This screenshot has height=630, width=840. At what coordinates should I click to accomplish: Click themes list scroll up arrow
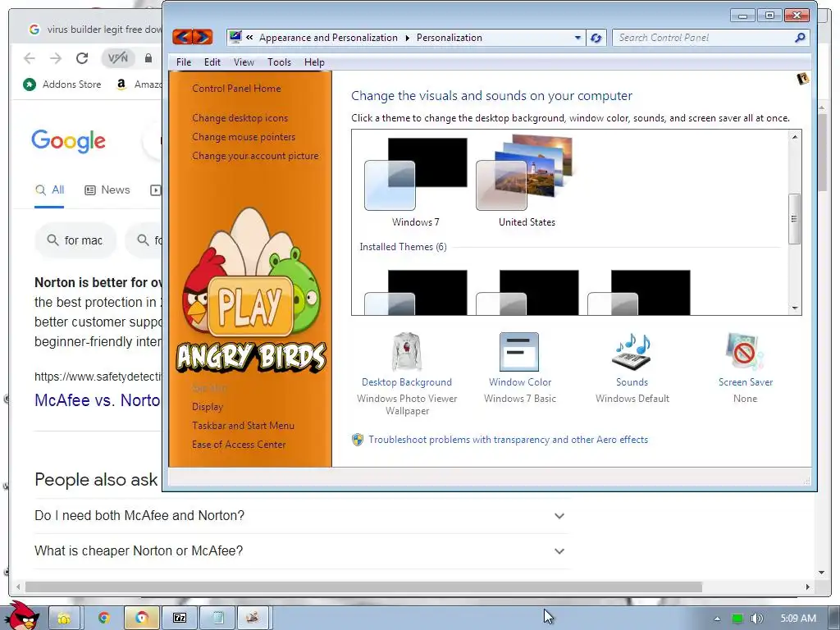(795, 137)
